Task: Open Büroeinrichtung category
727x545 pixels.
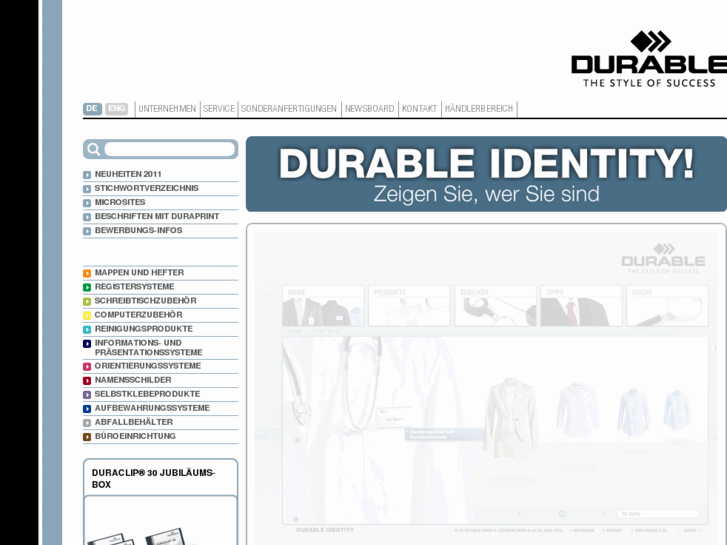Action: (135, 436)
